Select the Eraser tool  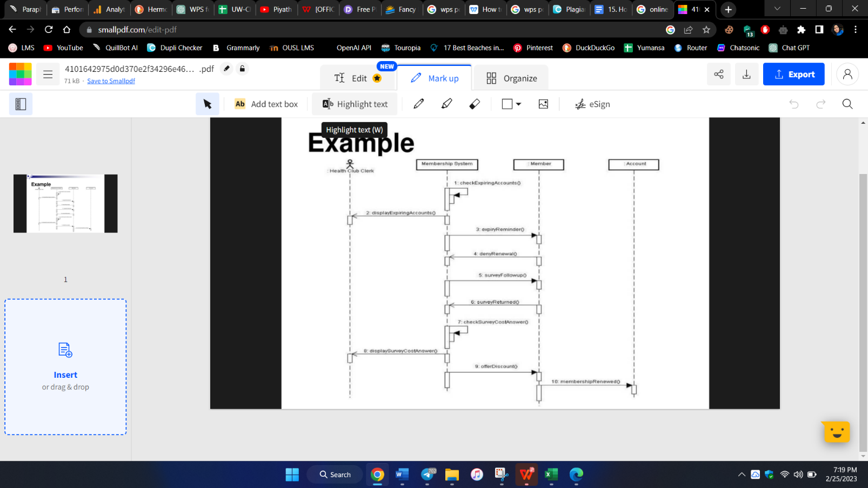[475, 104]
